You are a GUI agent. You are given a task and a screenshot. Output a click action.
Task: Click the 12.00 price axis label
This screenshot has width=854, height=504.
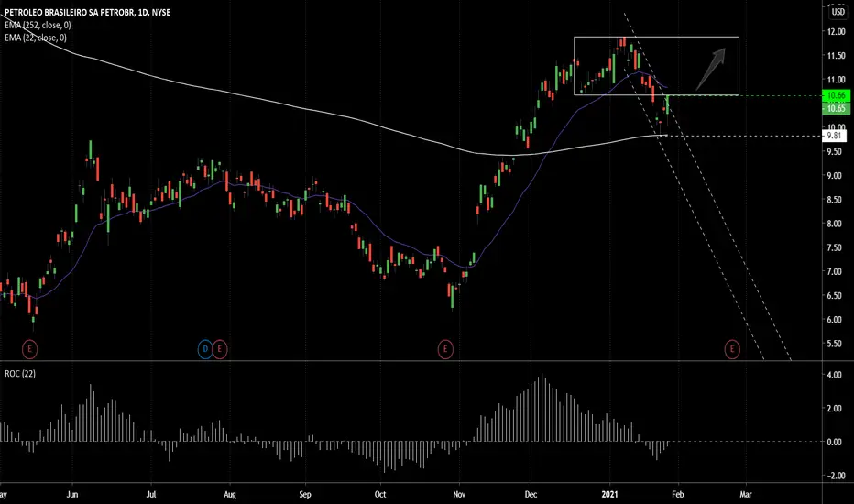(x=836, y=31)
